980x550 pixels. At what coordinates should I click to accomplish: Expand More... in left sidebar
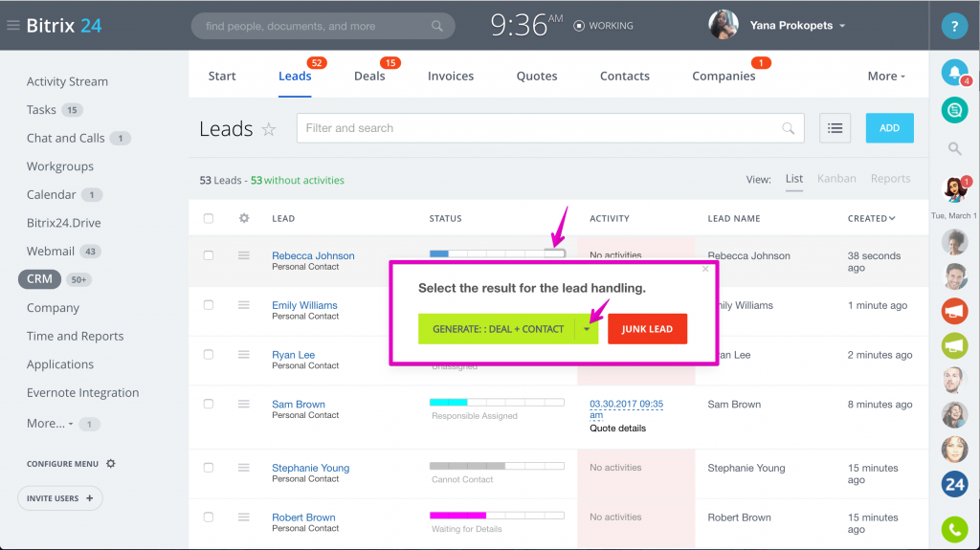pyautogui.click(x=50, y=423)
